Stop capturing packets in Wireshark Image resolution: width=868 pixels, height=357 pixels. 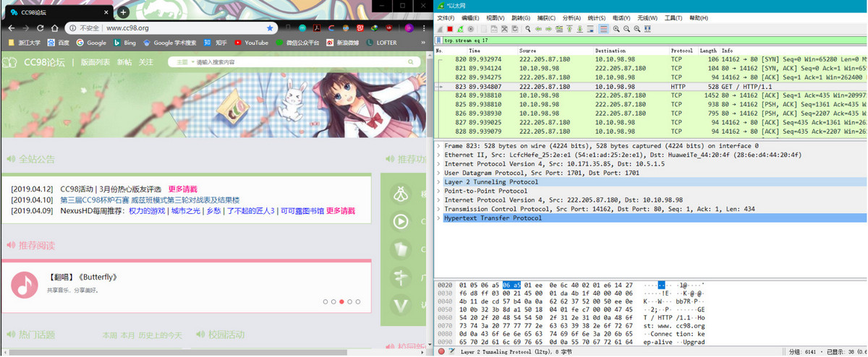click(450, 29)
